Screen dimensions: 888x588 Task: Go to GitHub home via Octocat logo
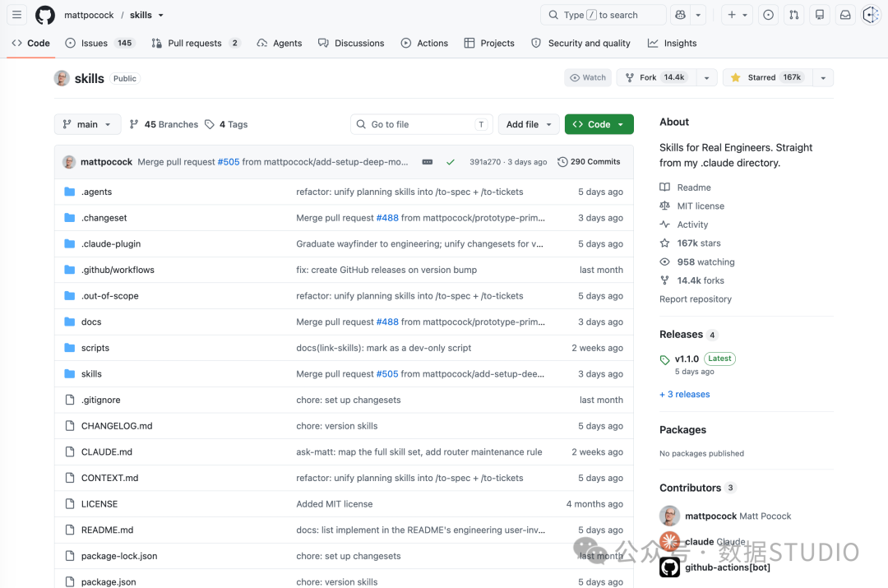click(45, 15)
